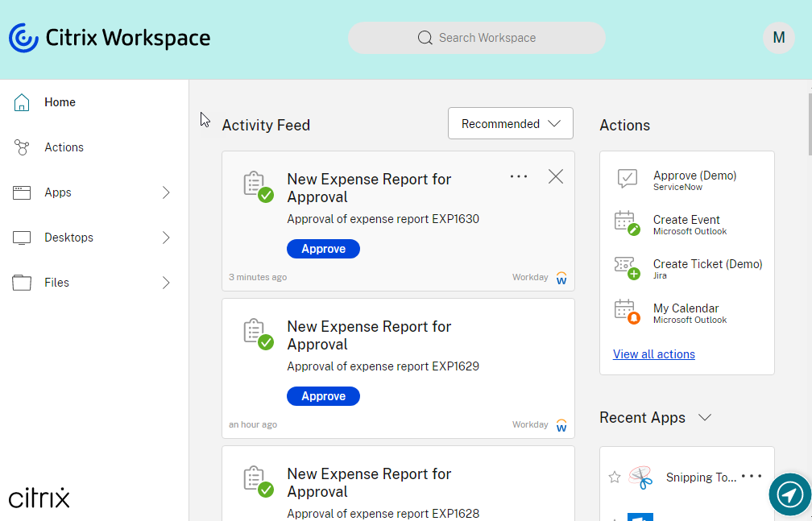Go to Home in sidebar
The height and width of the screenshot is (521, 812).
pos(60,102)
